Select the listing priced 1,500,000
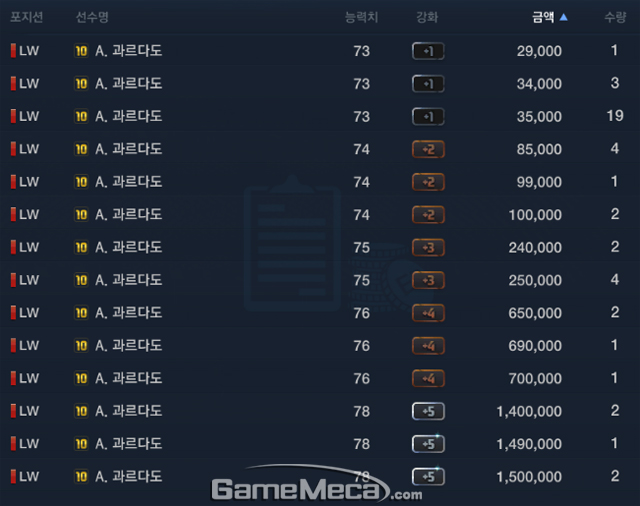The height and width of the screenshot is (506, 640). (320, 477)
